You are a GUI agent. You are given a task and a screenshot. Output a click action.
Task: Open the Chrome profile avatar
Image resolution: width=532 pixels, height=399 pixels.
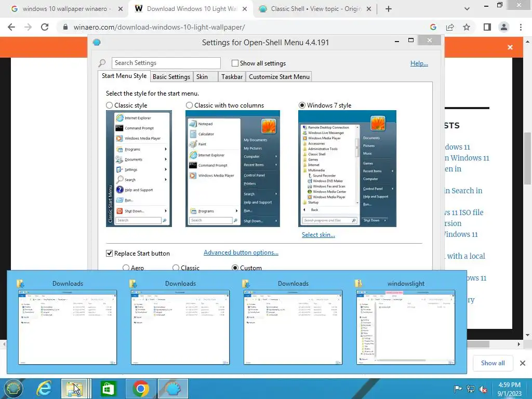click(504, 27)
